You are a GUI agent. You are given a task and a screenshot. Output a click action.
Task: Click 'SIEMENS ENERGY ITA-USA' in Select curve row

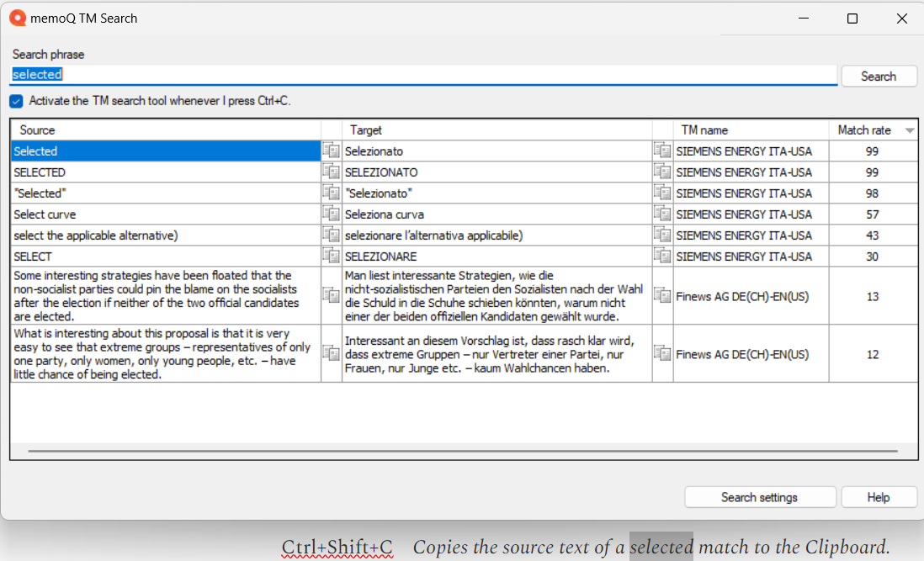point(744,214)
